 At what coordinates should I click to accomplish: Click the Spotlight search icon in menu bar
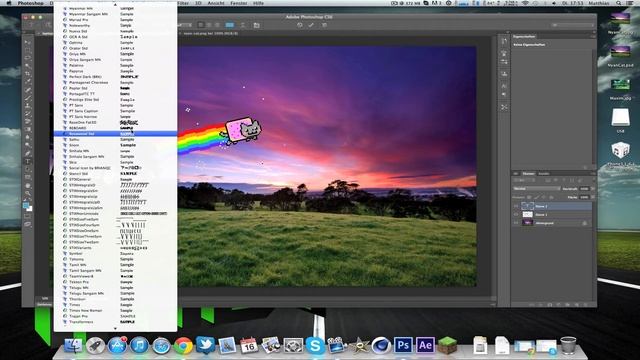point(619,3)
